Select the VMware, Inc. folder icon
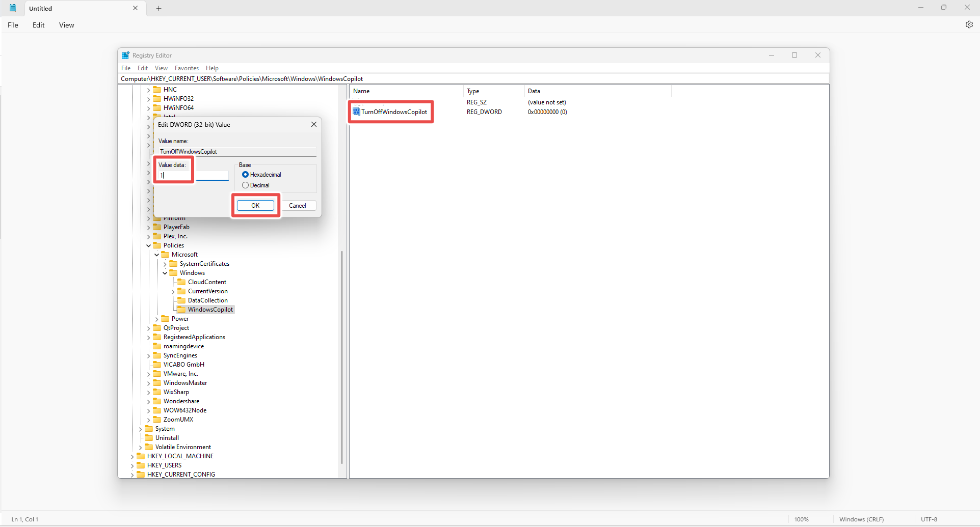The height and width of the screenshot is (527, 980). pyautogui.click(x=157, y=373)
